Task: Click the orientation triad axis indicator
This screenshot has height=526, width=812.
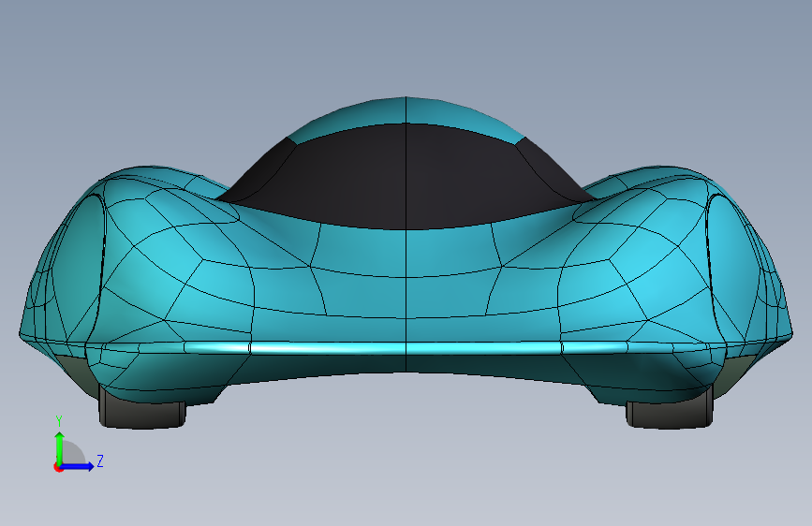Action: tap(79, 445)
